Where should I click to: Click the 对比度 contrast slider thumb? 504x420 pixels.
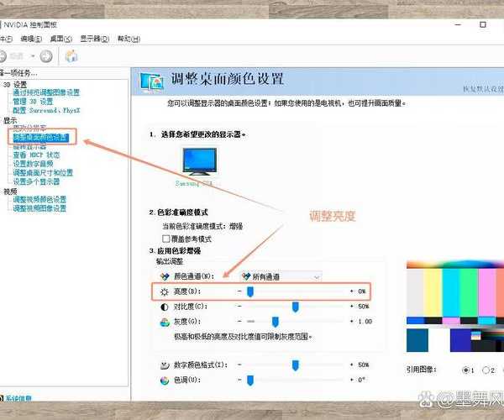point(296,307)
